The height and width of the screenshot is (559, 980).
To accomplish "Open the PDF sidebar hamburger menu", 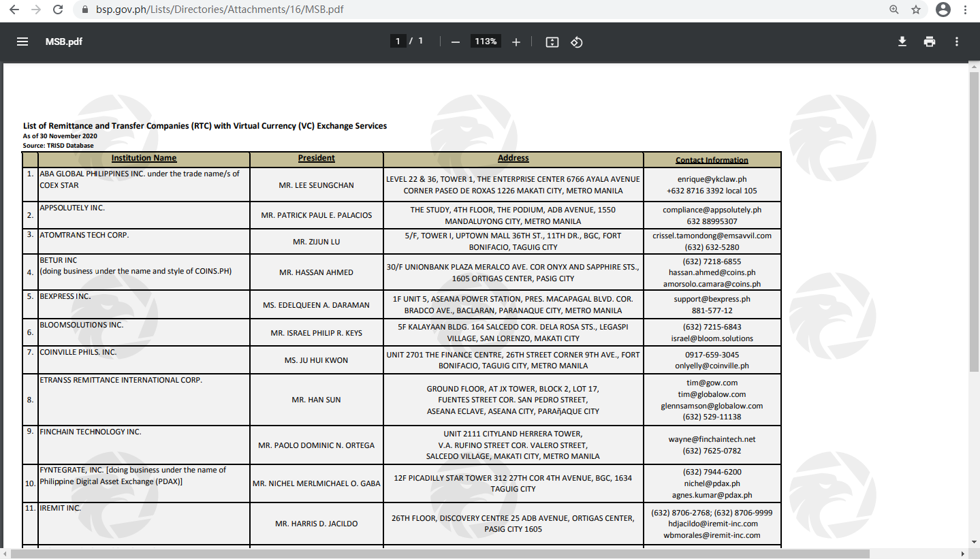I will pyautogui.click(x=22, y=42).
